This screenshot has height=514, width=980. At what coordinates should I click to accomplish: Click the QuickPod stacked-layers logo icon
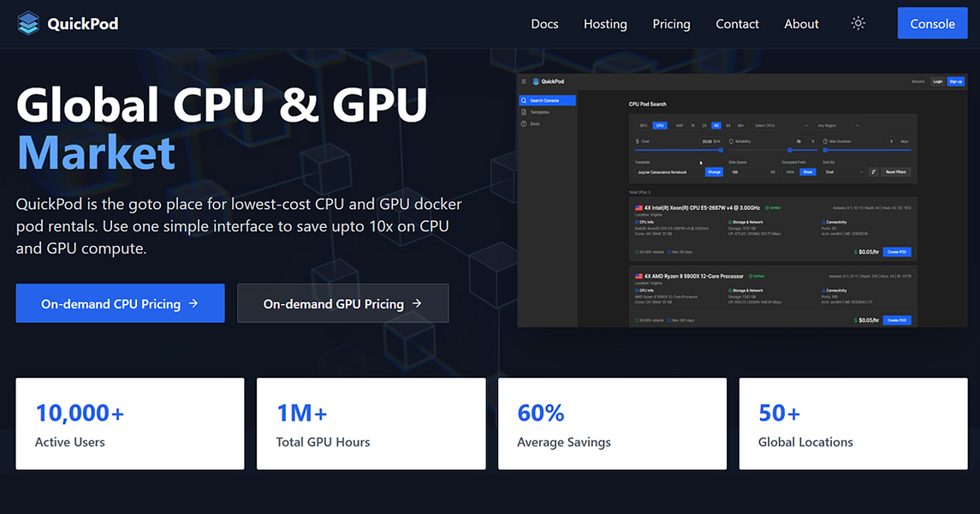[x=28, y=24]
